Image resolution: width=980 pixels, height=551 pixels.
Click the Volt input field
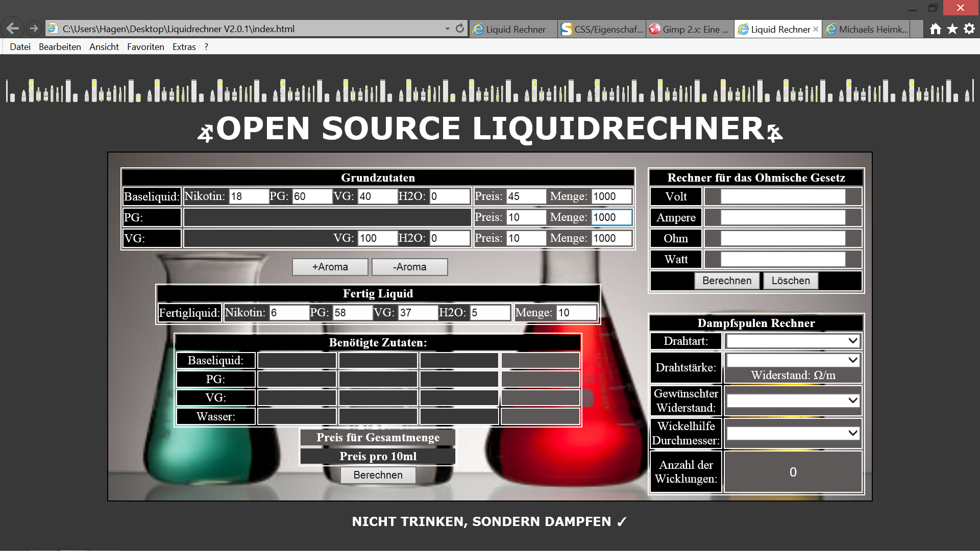click(782, 196)
